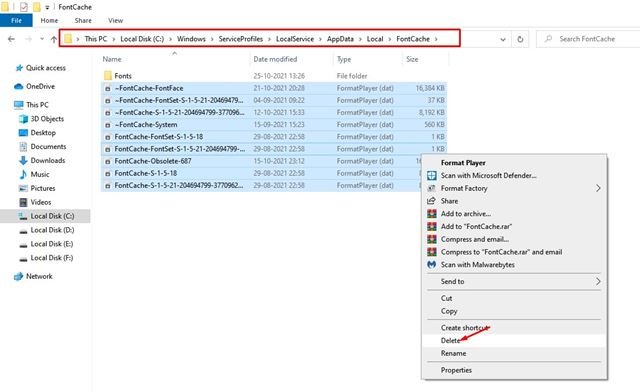Open 3D Objects in sidebar
640x392 pixels.
[x=47, y=118]
